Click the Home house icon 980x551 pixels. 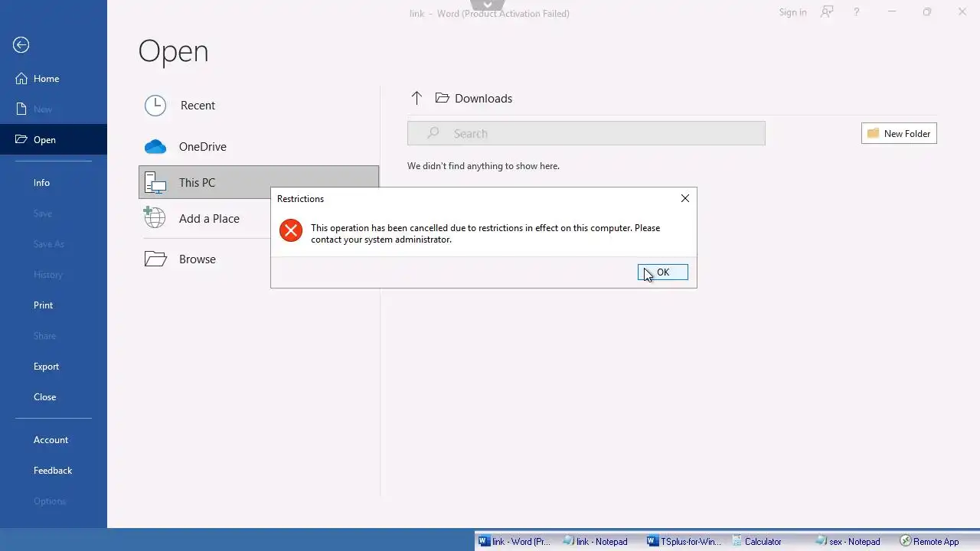point(21,79)
